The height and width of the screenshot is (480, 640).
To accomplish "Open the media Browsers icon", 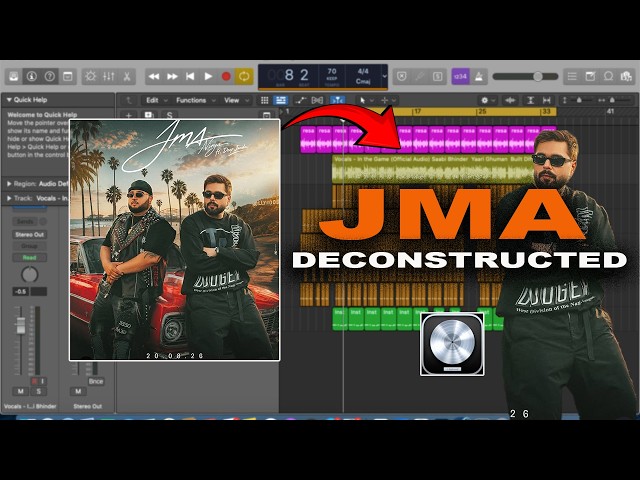I will (626, 76).
